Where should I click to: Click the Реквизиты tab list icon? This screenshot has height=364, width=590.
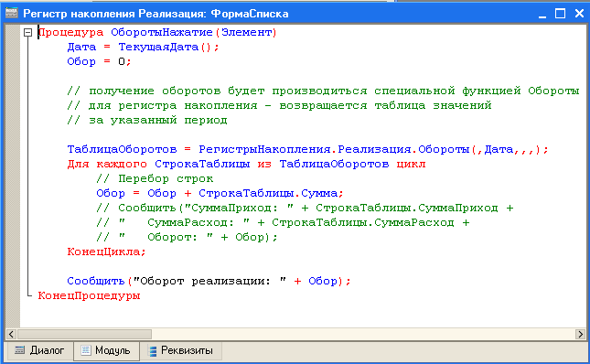click(153, 351)
